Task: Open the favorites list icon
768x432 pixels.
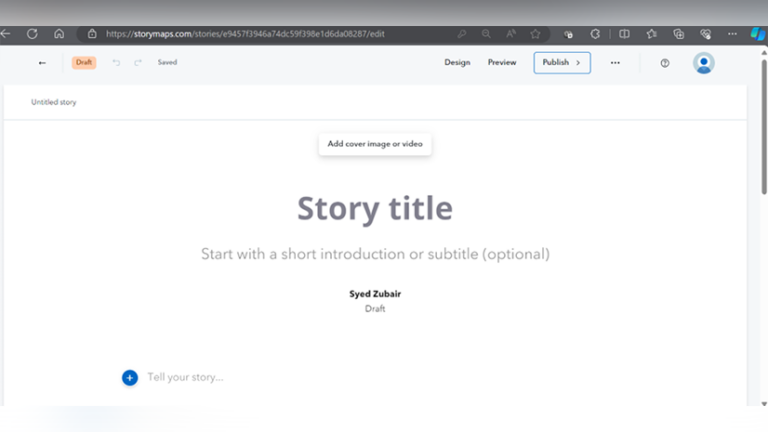Action: pyautogui.click(x=651, y=34)
